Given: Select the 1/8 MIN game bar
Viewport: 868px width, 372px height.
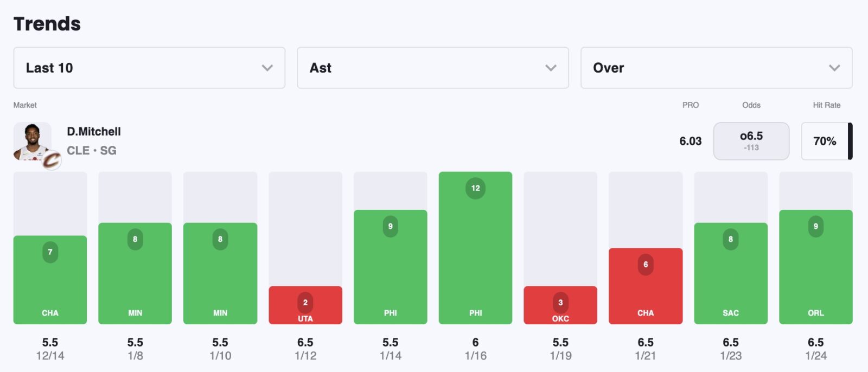Looking at the screenshot, I should (x=135, y=277).
